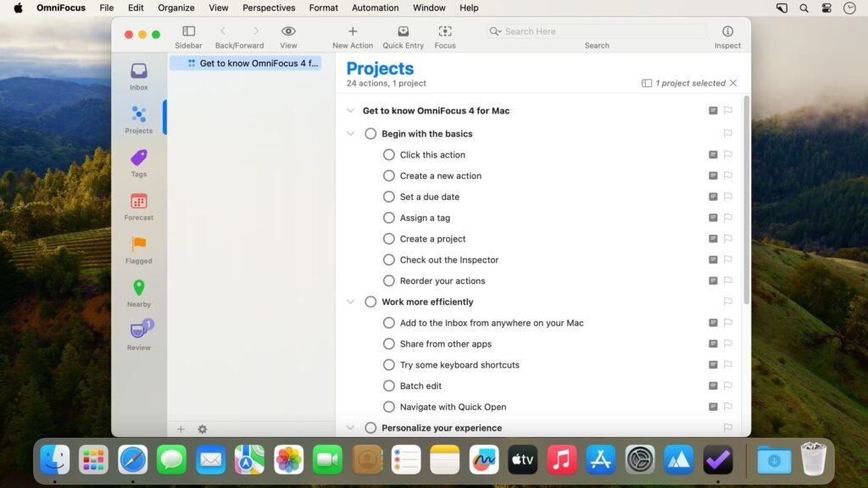This screenshot has width=868, height=488.
Task: Select the Nearby perspective
Action: point(138,292)
